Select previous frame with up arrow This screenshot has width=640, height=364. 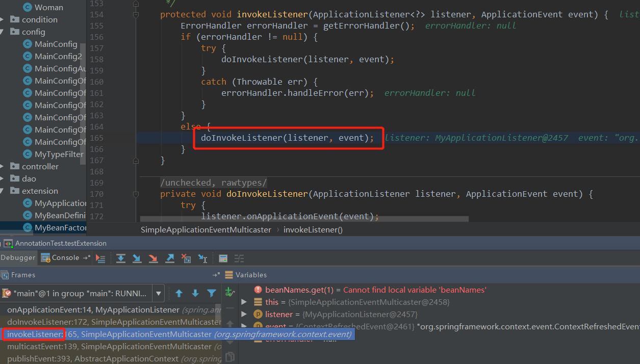pos(179,293)
